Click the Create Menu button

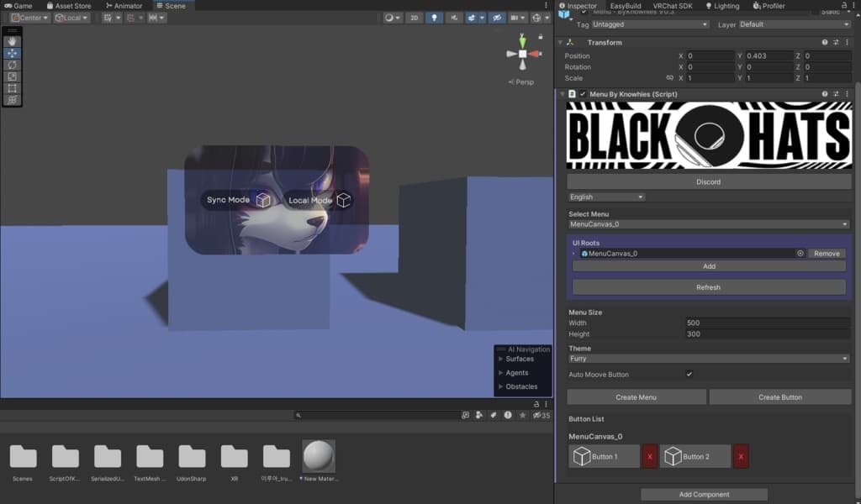pyautogui.click(x=636, y=397)
